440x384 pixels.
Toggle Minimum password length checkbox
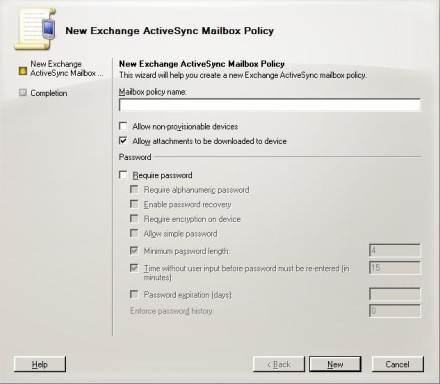click(x=134, y=251)
